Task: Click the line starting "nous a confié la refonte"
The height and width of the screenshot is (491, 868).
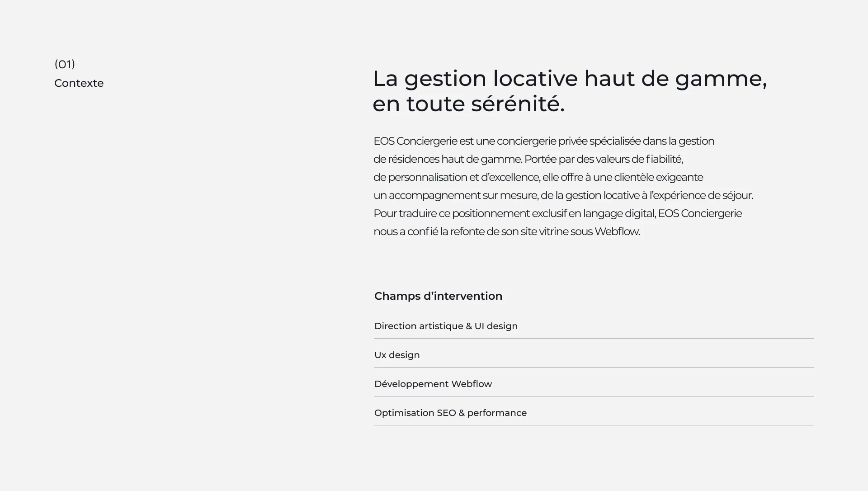Action: 507,231
